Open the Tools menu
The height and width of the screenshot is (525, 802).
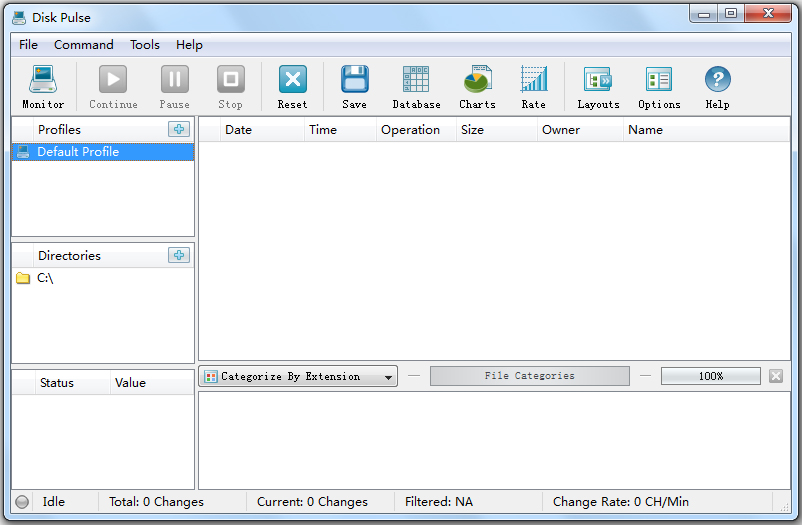tap(145, 45)
